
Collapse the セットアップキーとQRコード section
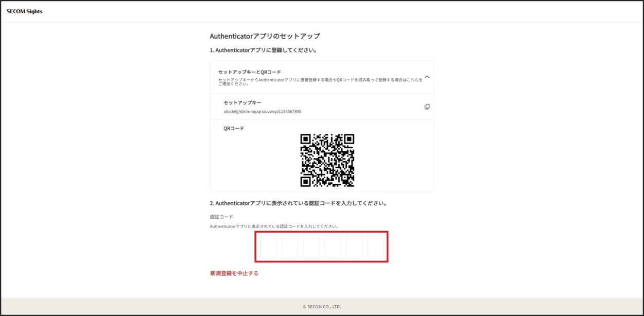click(427, 77)
